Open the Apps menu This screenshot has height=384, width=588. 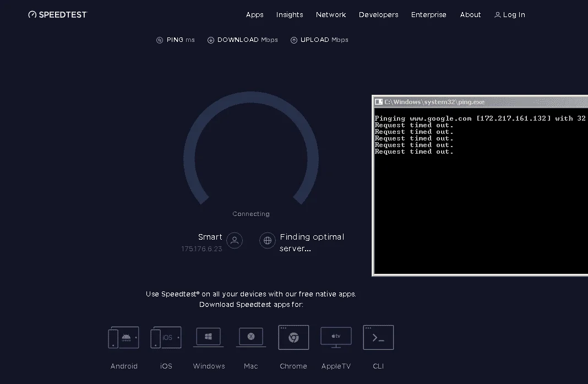pos(254,15)
